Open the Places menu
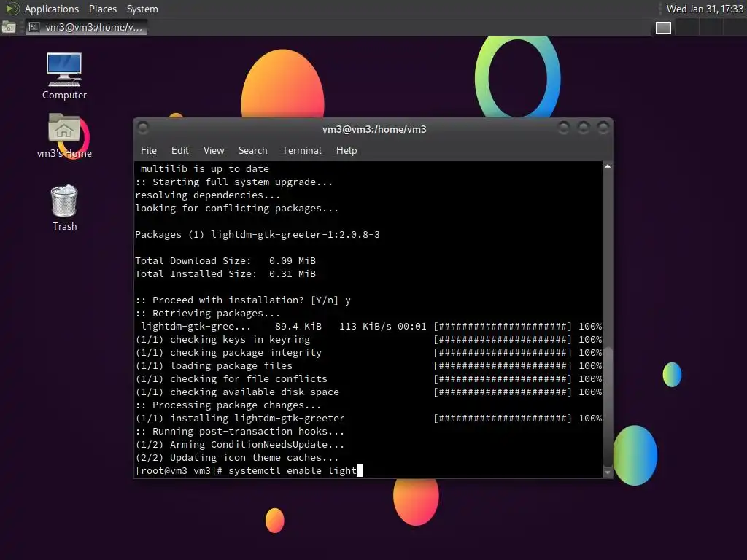Screen dimensions: 747x560 [102, 9]
